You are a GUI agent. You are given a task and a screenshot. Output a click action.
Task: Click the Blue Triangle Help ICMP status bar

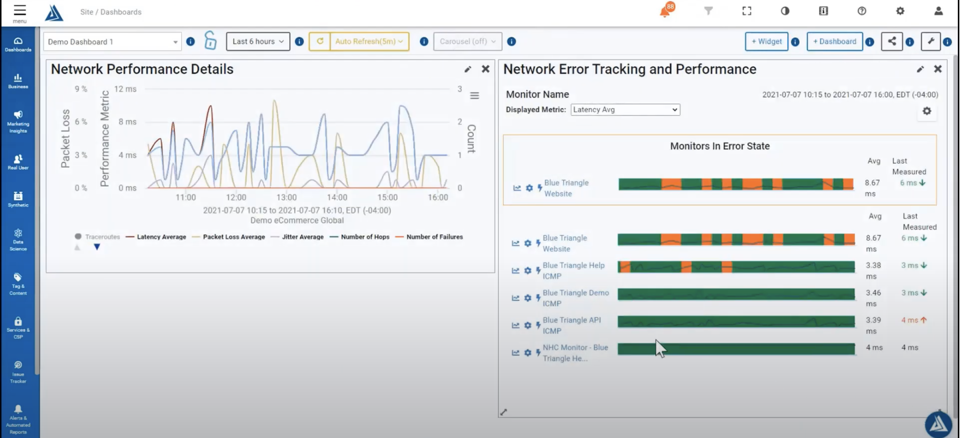point(736,267)
